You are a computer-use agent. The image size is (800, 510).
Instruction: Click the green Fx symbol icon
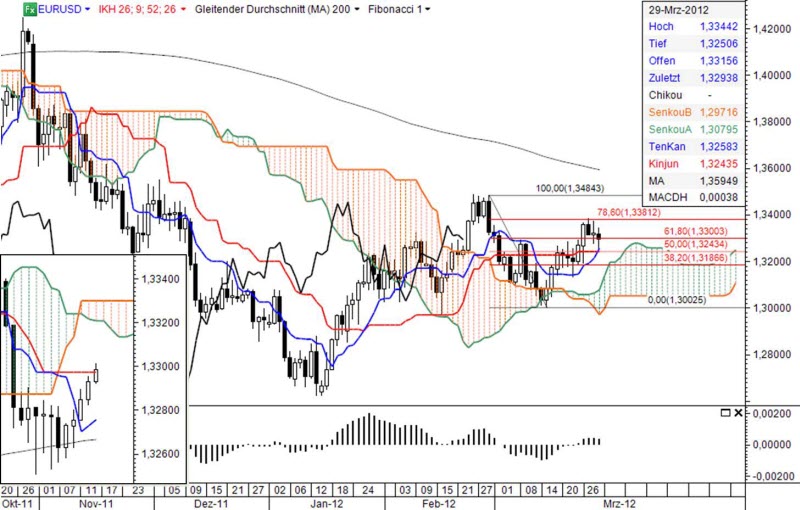click(x=30, y=9)
